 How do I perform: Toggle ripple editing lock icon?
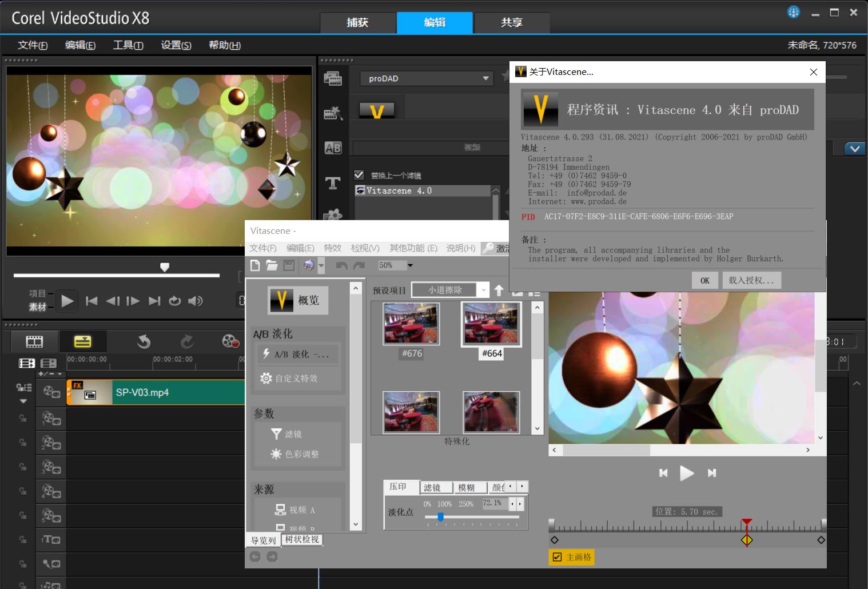[x=23, y=387]
